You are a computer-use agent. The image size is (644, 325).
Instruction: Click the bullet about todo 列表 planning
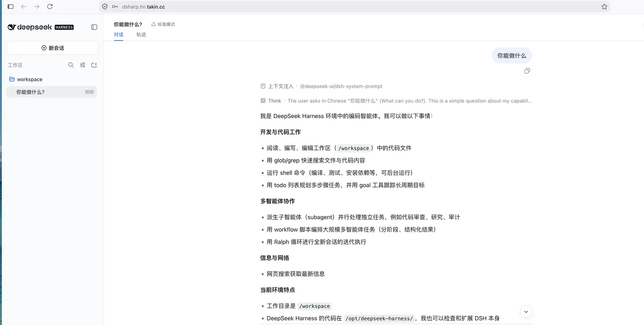(x=345, y=185)
